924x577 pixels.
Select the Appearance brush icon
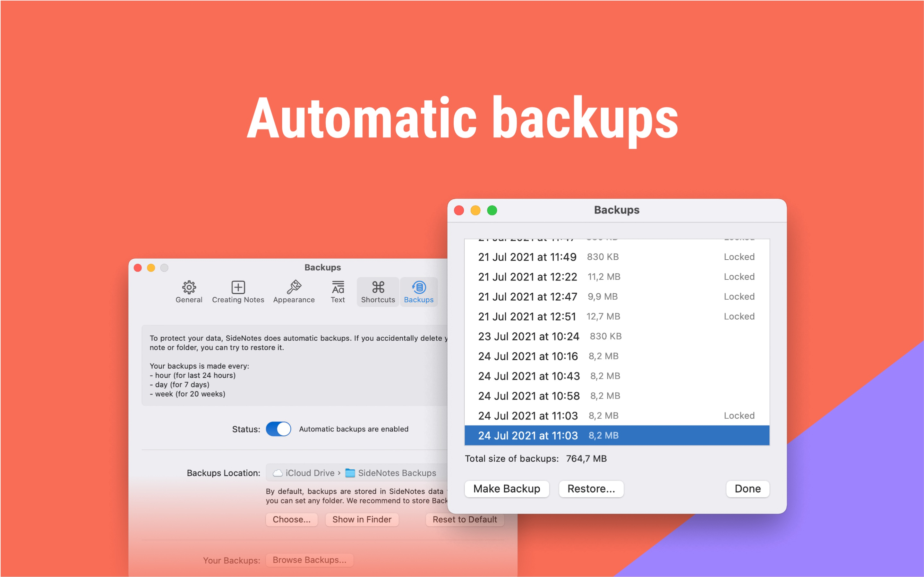click(x=294, y=287)
